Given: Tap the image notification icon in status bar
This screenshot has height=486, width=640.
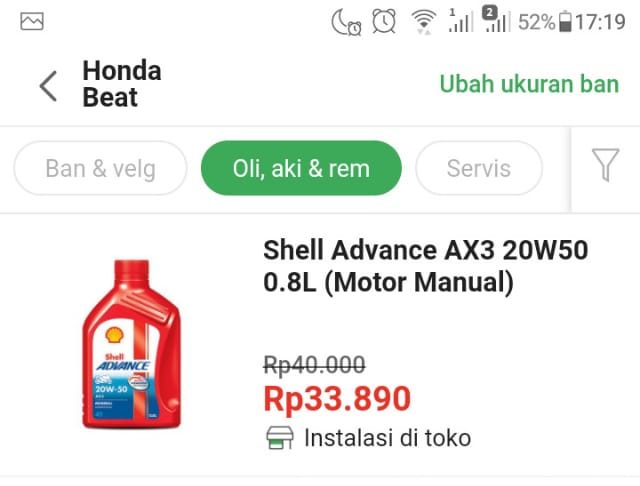Looking at the screenshot, I should (x=32, y=21).
